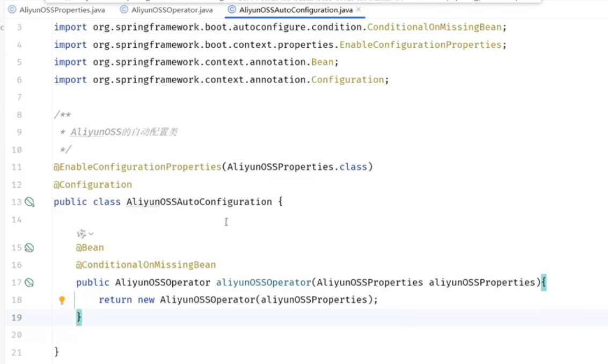Click line number 11 in the gutter
608x364 pixels.
pos(17,167)
